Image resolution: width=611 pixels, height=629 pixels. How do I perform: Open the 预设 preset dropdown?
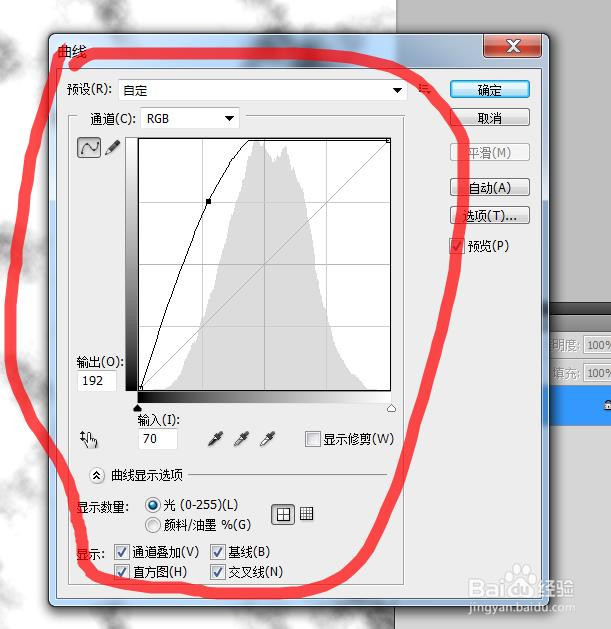click(263, 90)
